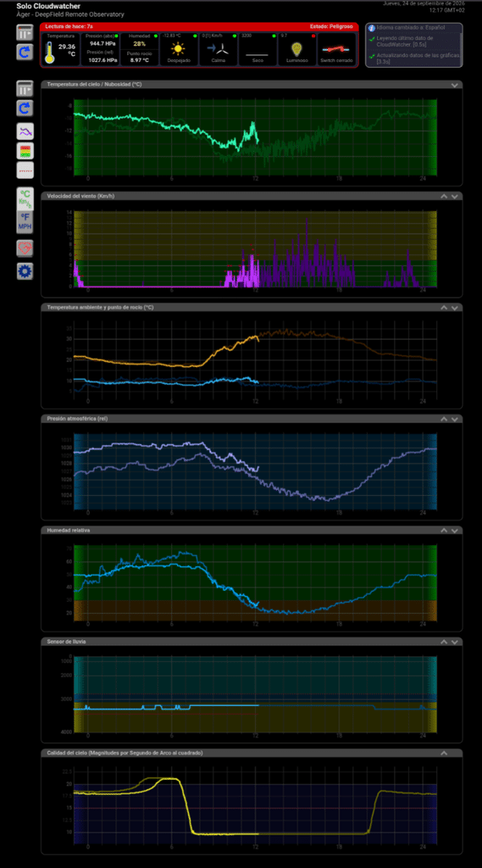This screenshot has width=482, height=868.
Task: Click the refresh icon beside the readings panel
Action: 25,52
